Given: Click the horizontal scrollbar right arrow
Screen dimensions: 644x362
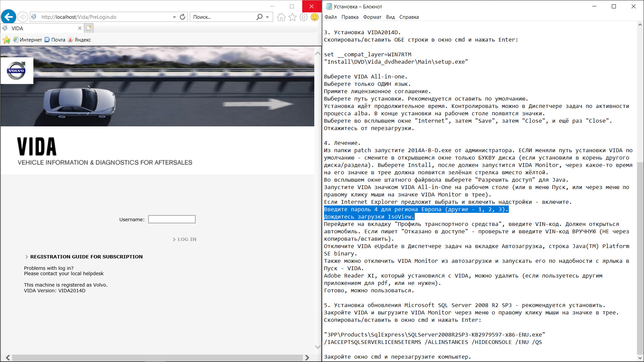Looking at the screenshot, I should tap(307, 358).
